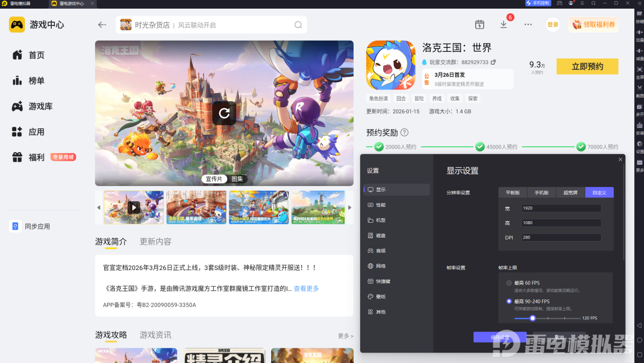This screenshot has width=644, height=363.
Task: Toggle 全屏 fullscreen mode
Action: pyautogui.click(x=639, y=72)
